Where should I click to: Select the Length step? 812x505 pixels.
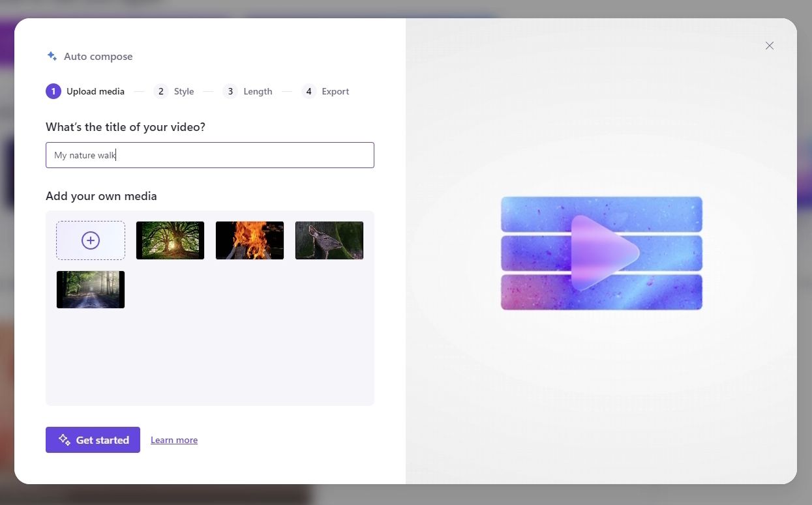click(258, 91)
